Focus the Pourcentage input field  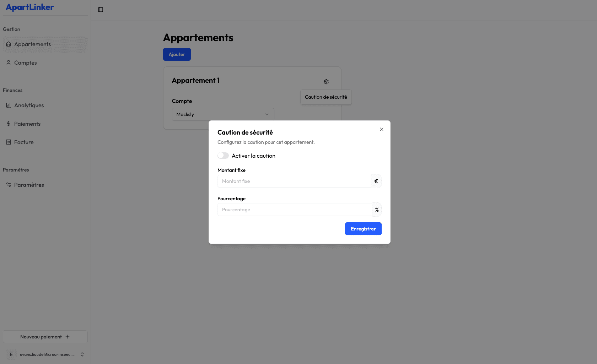tap(295, 210)
